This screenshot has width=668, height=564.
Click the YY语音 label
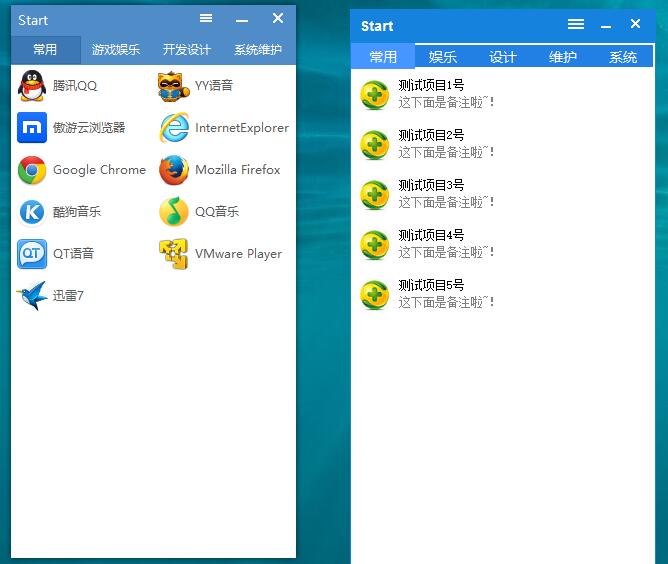214,86
